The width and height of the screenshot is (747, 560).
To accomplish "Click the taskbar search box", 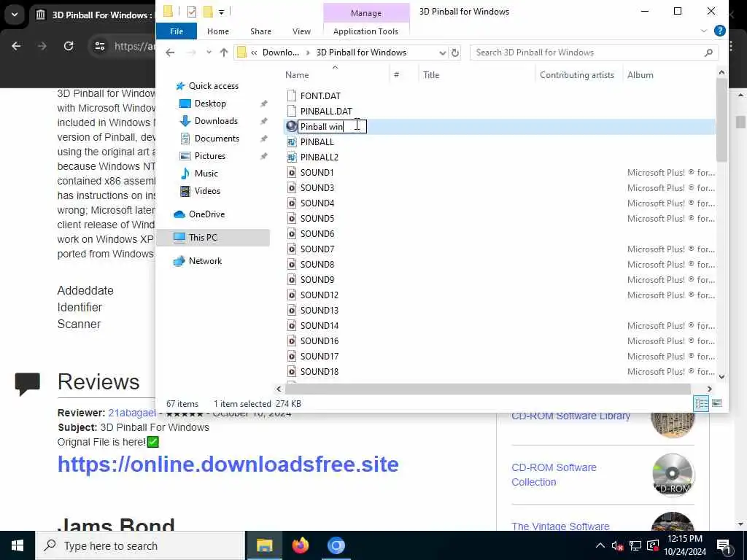I will tap(140, 545).
